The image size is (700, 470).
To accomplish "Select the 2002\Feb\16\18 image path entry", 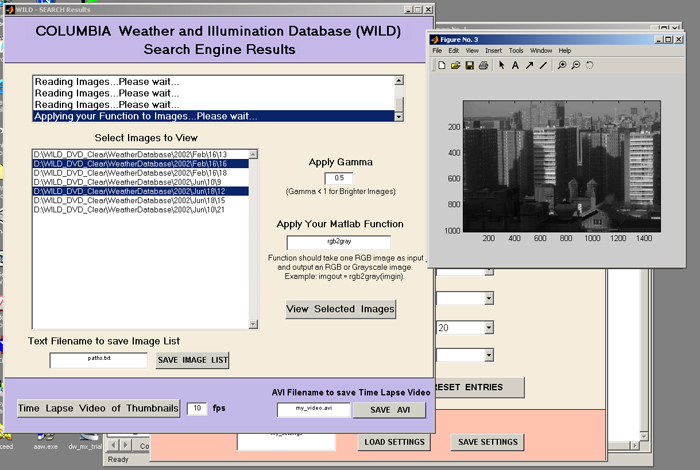I will tap(130, 172).
